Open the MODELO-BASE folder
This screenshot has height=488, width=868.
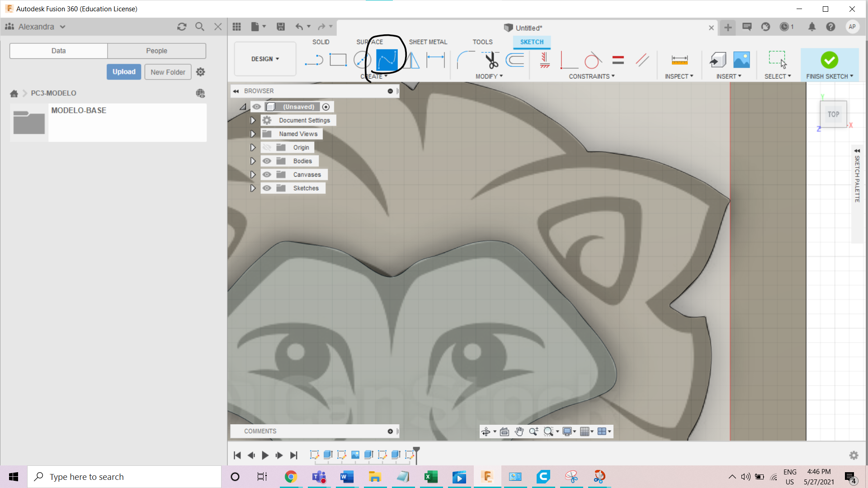pos(108,122)
